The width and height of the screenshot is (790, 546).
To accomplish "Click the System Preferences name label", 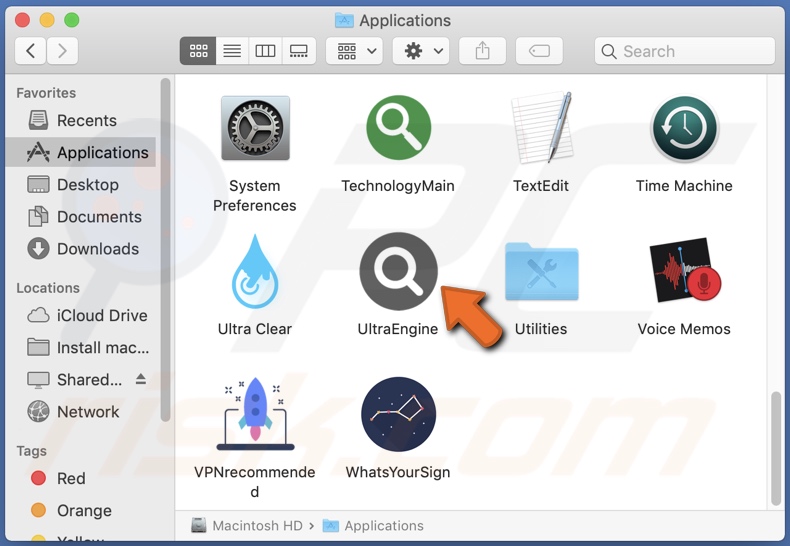I will tap(255, 195).
